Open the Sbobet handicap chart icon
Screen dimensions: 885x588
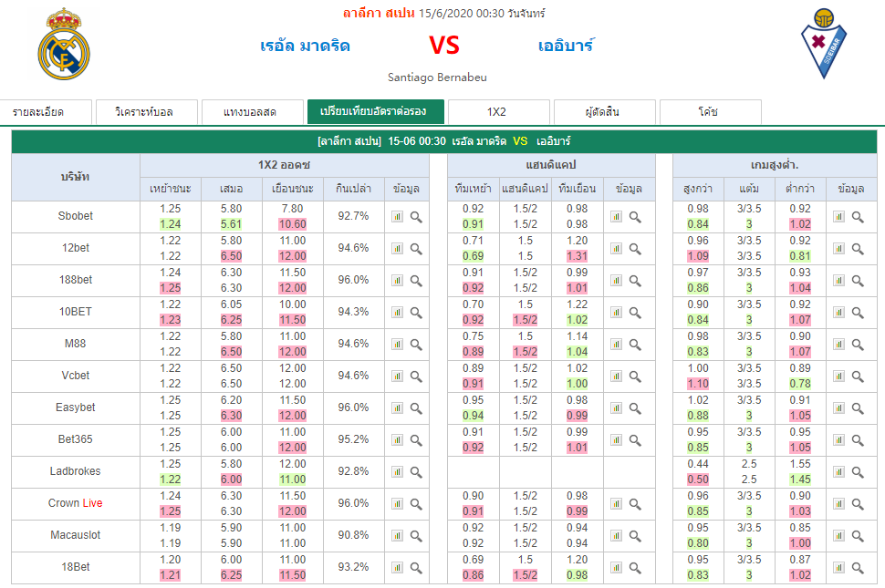tap(616, 216)
